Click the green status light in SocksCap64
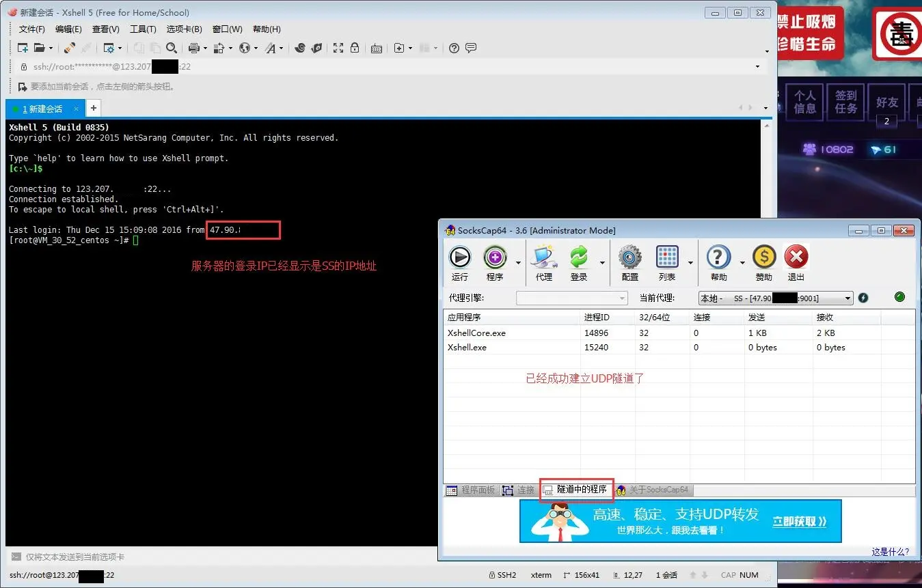This screenshot has height=588, width=922. click(x=899, y=297)
